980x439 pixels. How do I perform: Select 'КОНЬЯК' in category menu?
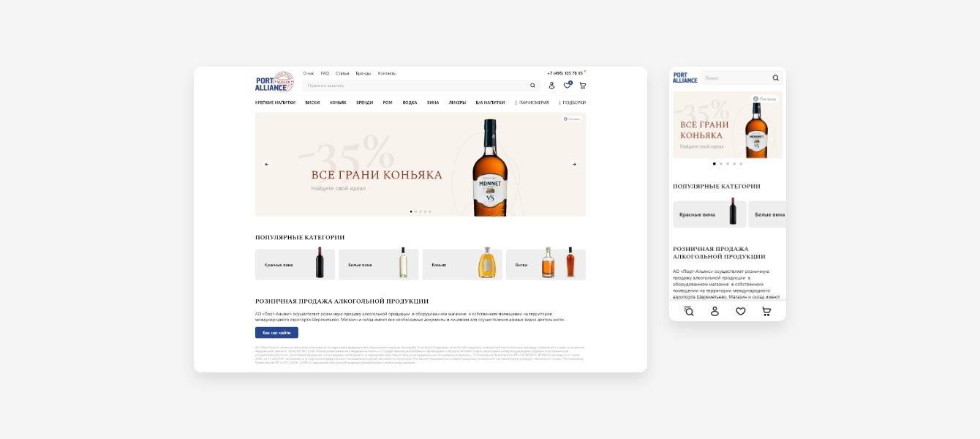(x=338, y=102)
